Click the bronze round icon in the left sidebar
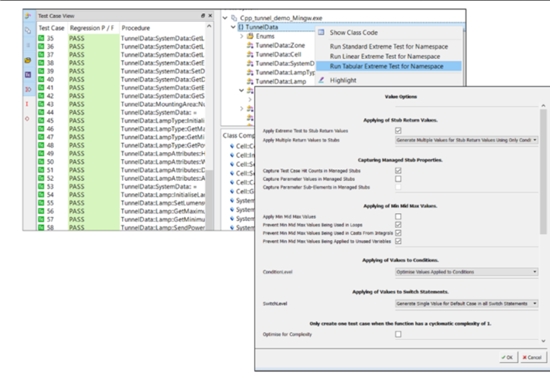The image size is (550, 378). coord(28,60)
